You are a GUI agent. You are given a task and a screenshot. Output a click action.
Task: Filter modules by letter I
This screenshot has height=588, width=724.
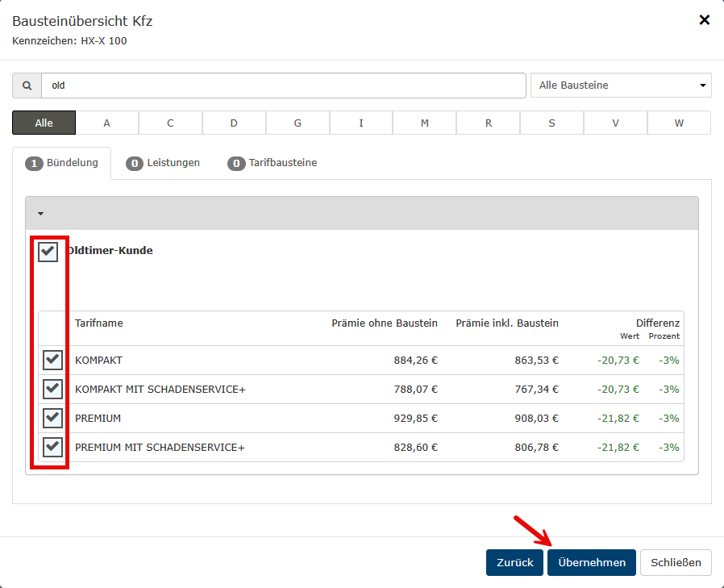(x=361, y=123)
